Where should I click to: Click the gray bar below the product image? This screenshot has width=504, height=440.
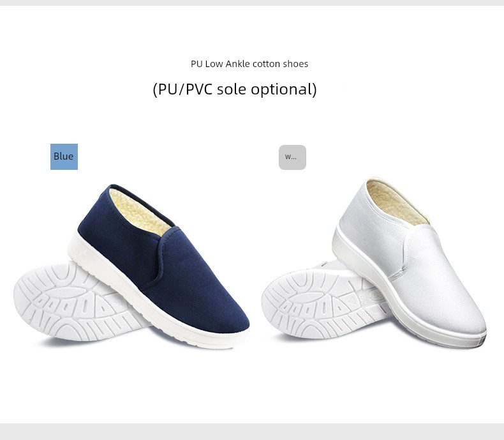pyautogui.click(x=252, y=432)
